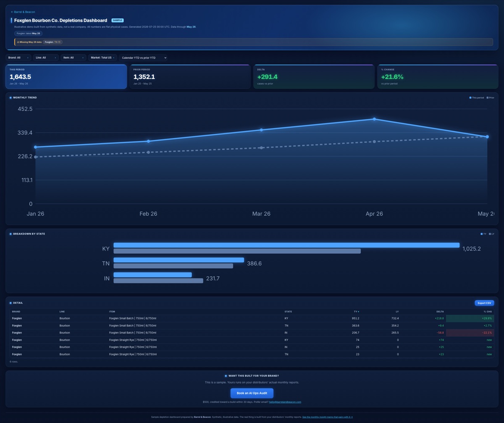Click the 231.7 value beside IN bar
The height and width of the screenshot is (423, 504).
(x=213, y=278)
